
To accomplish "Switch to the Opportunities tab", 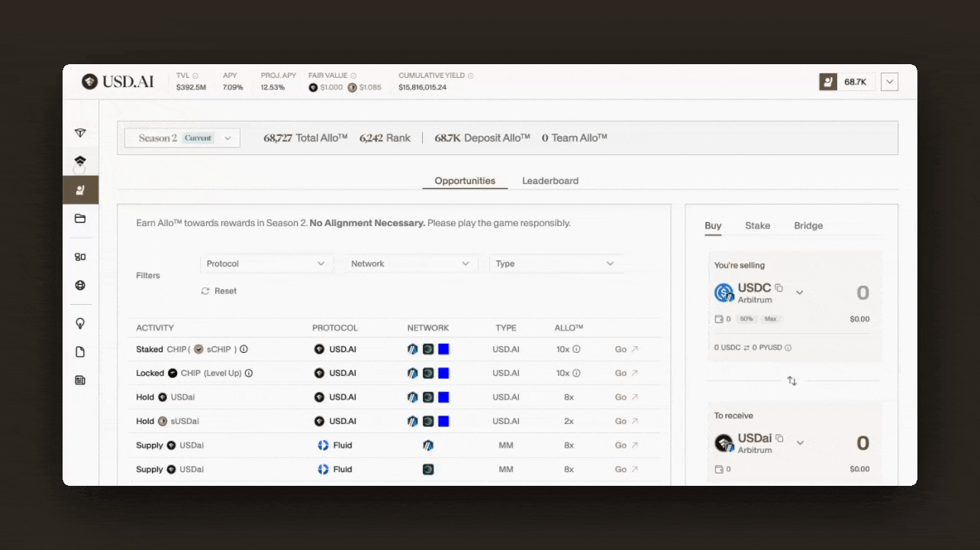I will tap(465, 181).
